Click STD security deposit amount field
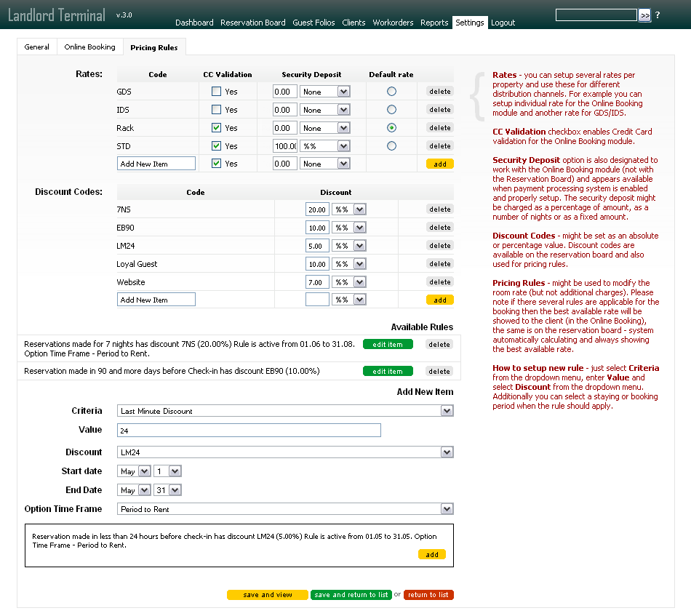This screenshot has height=616, width=691. click(285, 146)
